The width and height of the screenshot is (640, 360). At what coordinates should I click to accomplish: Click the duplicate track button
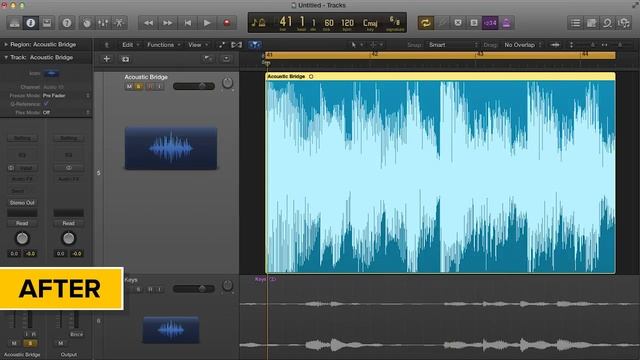[125, 59]
